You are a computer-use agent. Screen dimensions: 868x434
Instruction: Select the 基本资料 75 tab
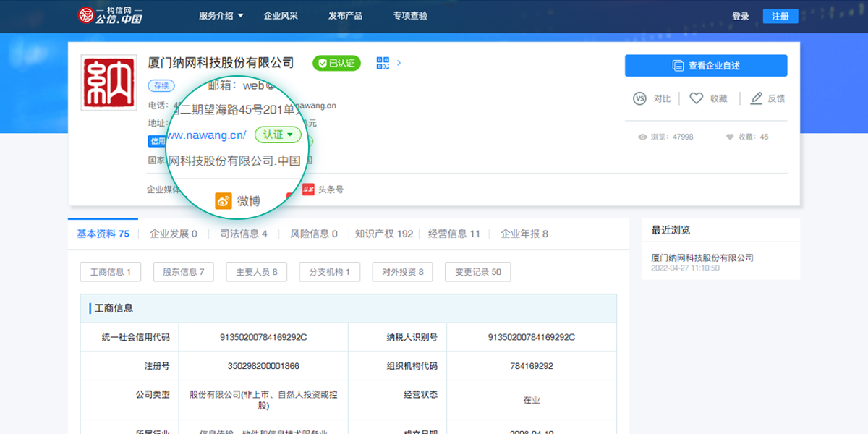103,234
